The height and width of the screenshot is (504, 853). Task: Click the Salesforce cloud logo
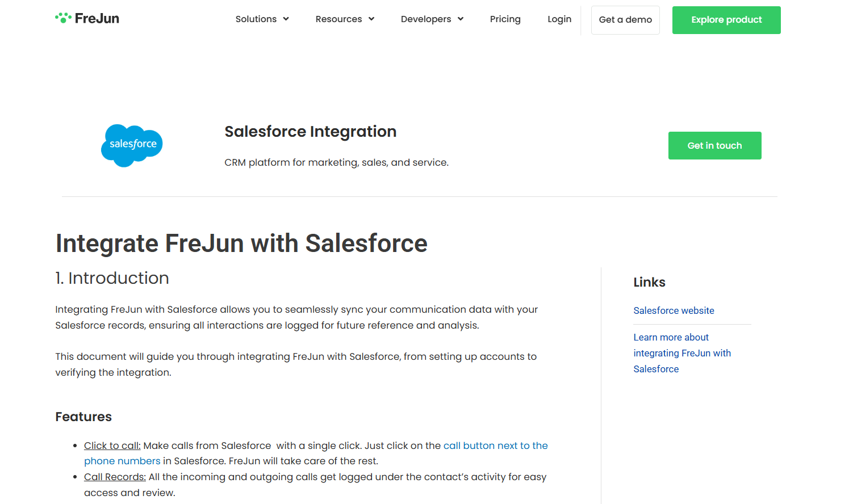(x=132, y=145)
